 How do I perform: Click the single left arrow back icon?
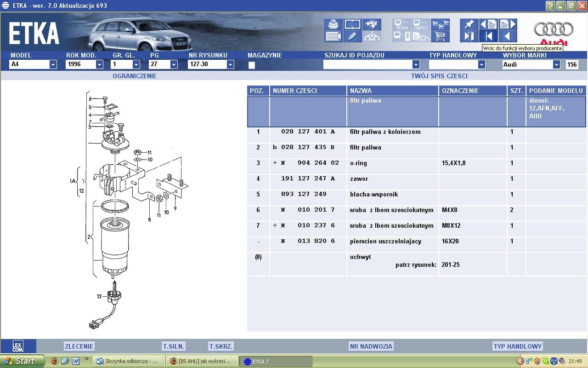(x=508, y=37)
